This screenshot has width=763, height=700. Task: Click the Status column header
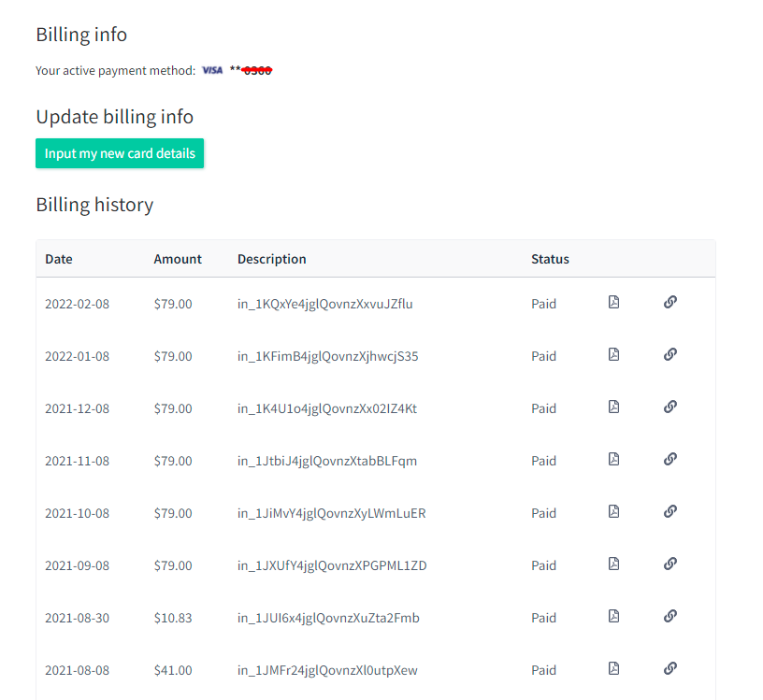click(550, 259)
